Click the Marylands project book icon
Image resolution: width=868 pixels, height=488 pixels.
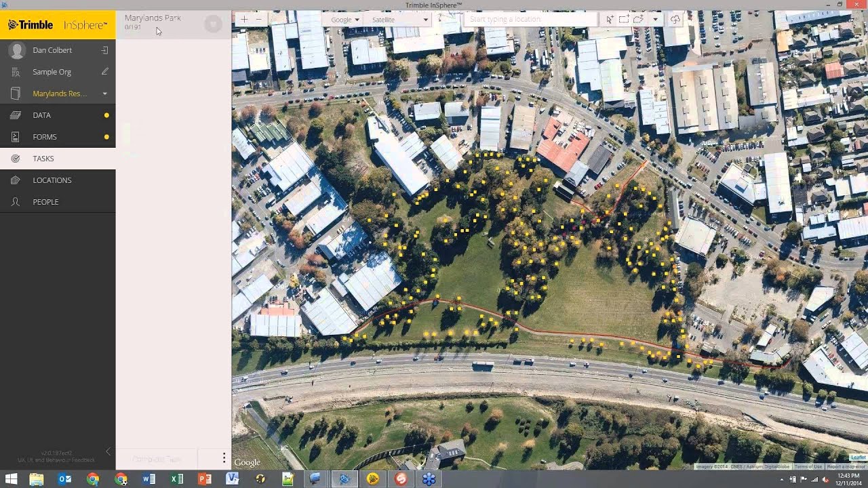(x=16, y=94)
